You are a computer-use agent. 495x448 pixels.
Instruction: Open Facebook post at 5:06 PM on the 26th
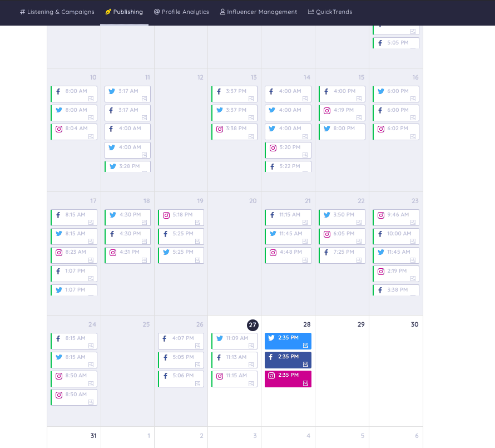(181, 378)
